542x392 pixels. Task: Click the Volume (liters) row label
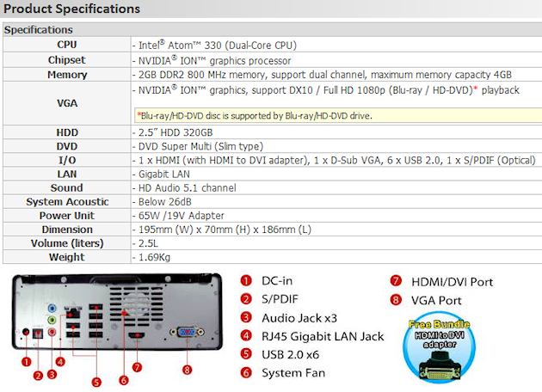tap(67, 243)
